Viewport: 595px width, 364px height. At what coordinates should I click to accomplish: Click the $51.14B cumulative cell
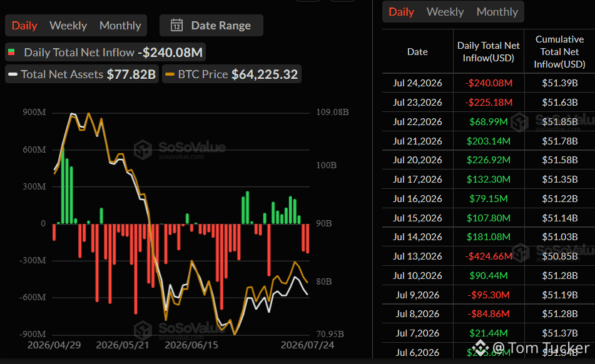coord(560,218)
